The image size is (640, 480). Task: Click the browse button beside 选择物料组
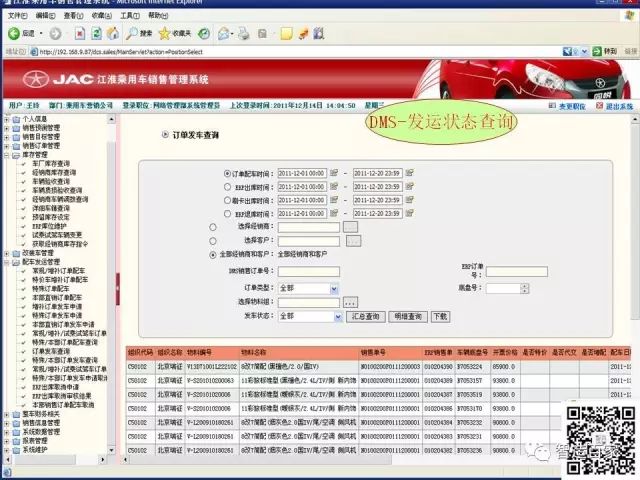(351, 302)
